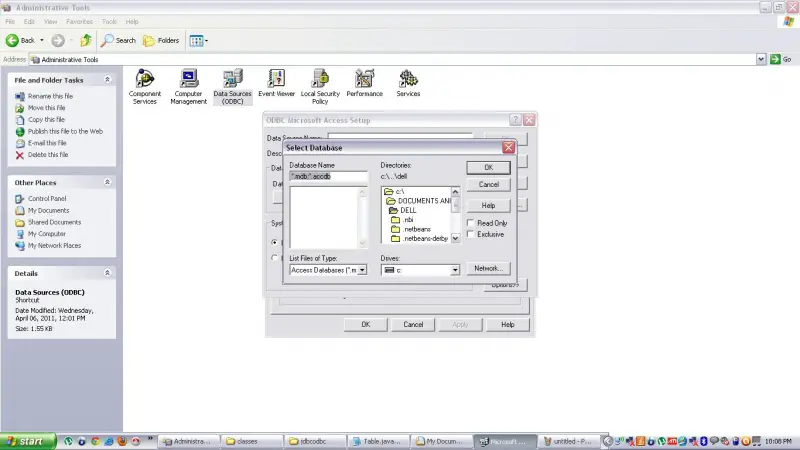This screenshot has width=800, height=450.
Task: Open the .nbi folder in Directories list
Action: pyautogui.click(x=402, y=220)
